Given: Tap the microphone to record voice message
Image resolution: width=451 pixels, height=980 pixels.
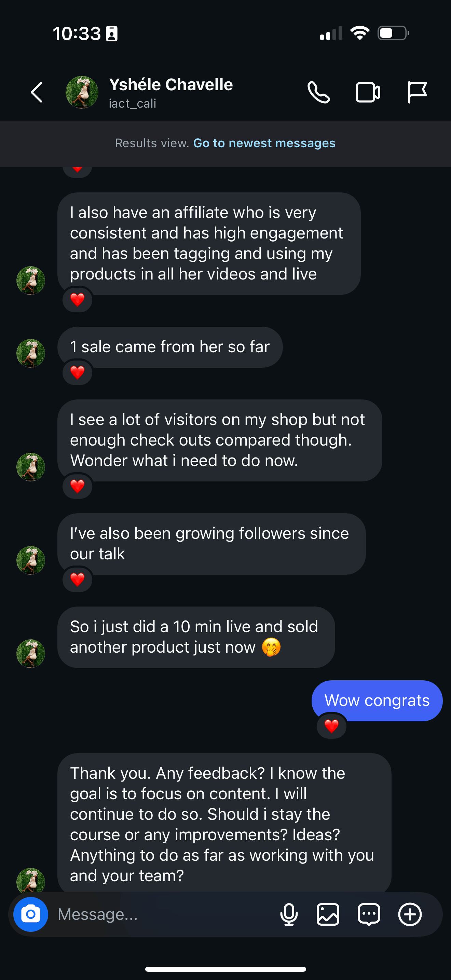Looking at the screenshot, I should point(289,914).
